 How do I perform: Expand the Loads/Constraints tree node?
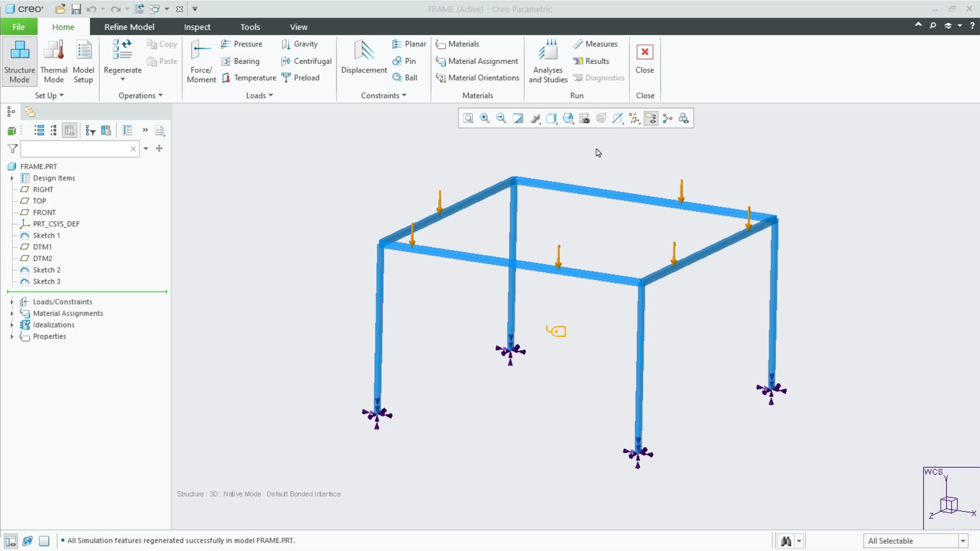12,302
